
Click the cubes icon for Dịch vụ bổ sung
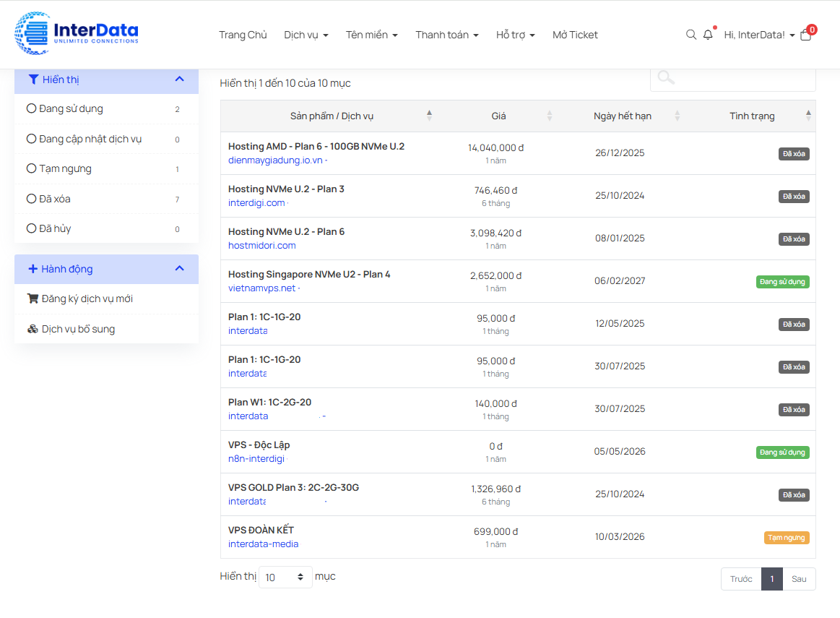click(33, 329)
